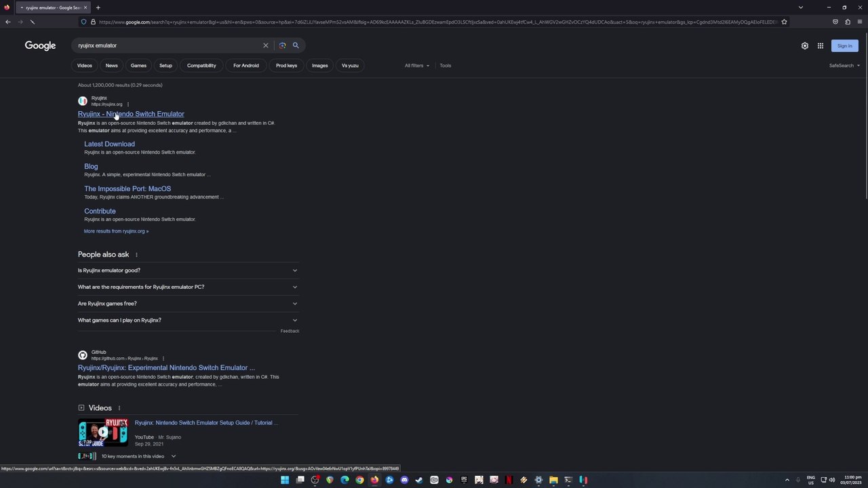Go to the Google logo homepage

pos(41,45)
